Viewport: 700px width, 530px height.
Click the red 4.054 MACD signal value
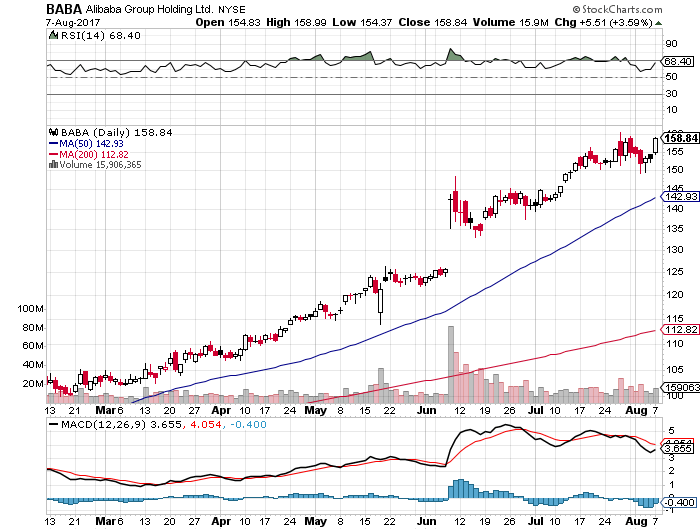point(206,424)
